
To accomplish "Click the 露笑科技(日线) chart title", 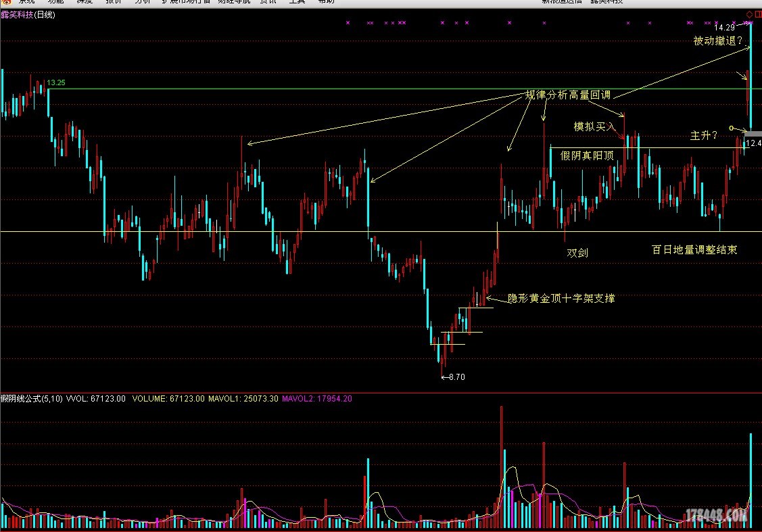I will [28, 14].
